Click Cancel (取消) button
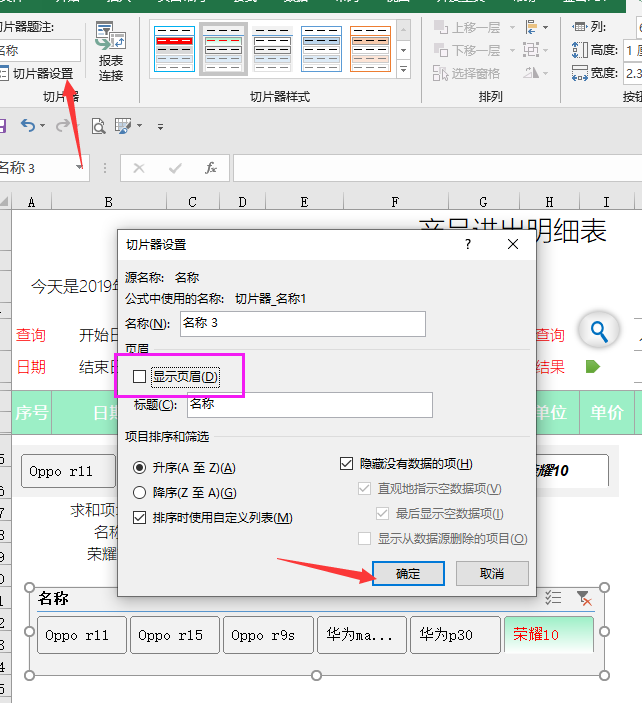This screenshot has width=642, height=703. pyautogui.click(x=492, y=573)
